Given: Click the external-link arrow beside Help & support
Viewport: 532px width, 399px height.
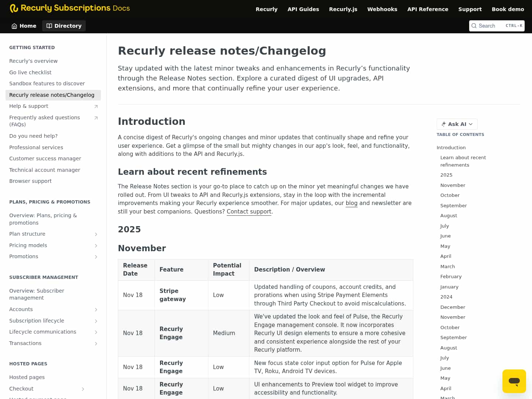Looking at the screenshot, I should click(96, 106).
